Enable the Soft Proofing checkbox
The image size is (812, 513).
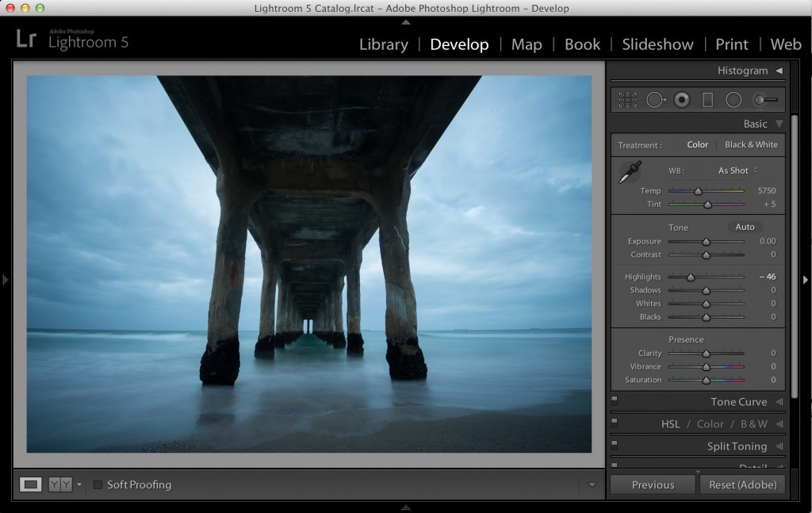[98, 484]
